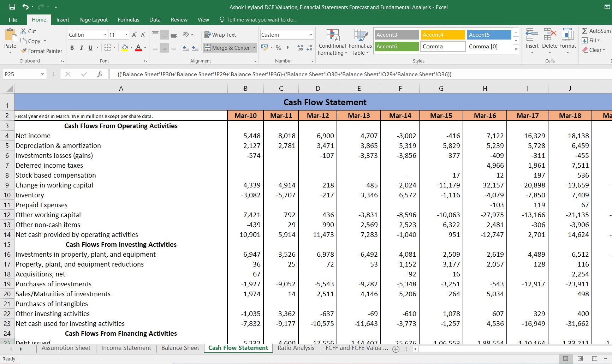Click AutoSum button
The image size is (612, 364).
pyautogui.click(x=596, y=31)
